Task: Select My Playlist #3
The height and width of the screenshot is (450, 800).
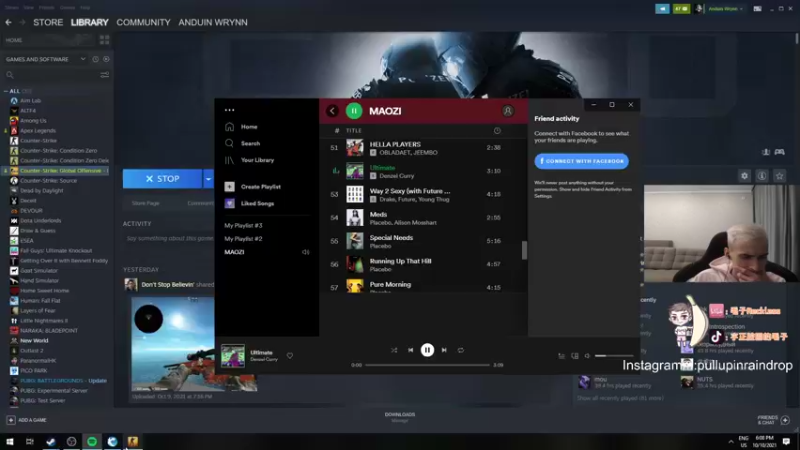Action: click(243, 226)
